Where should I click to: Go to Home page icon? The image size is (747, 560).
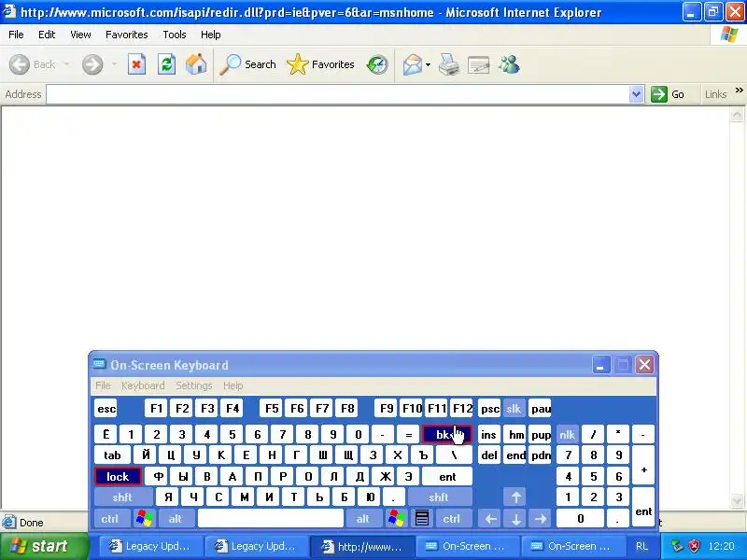(196, 64)
